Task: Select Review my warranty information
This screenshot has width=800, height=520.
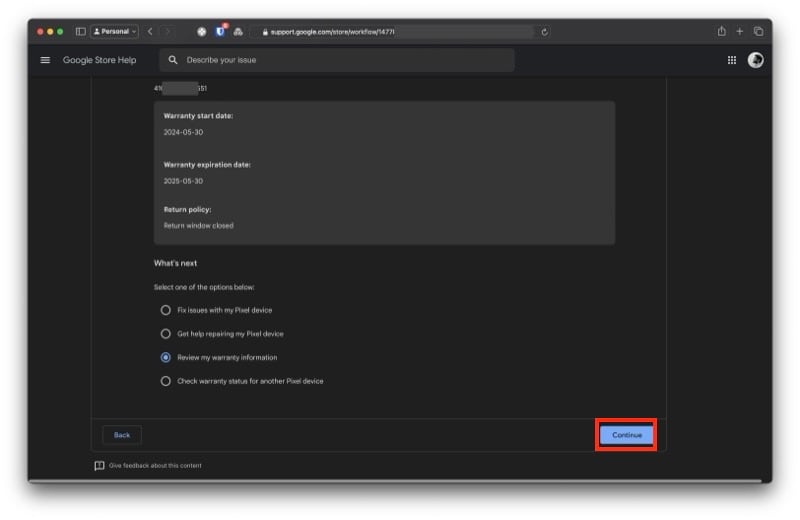Action: [x=165, y=357]
